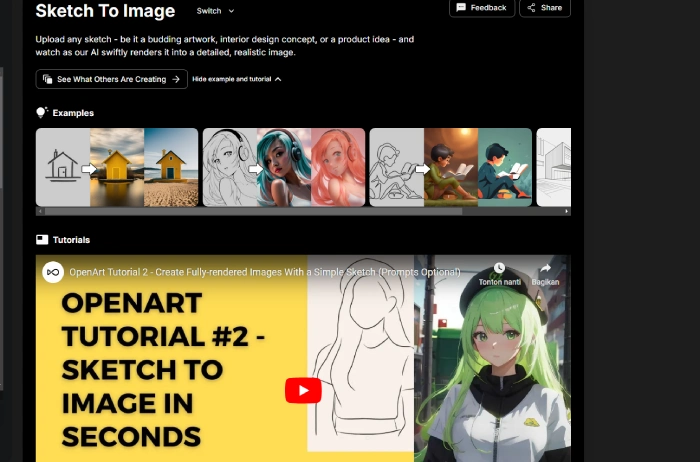Click the examples scrollbar left arrow
Image resolution: width=700 pixels, height=462 pixels.
coord(40,212)
